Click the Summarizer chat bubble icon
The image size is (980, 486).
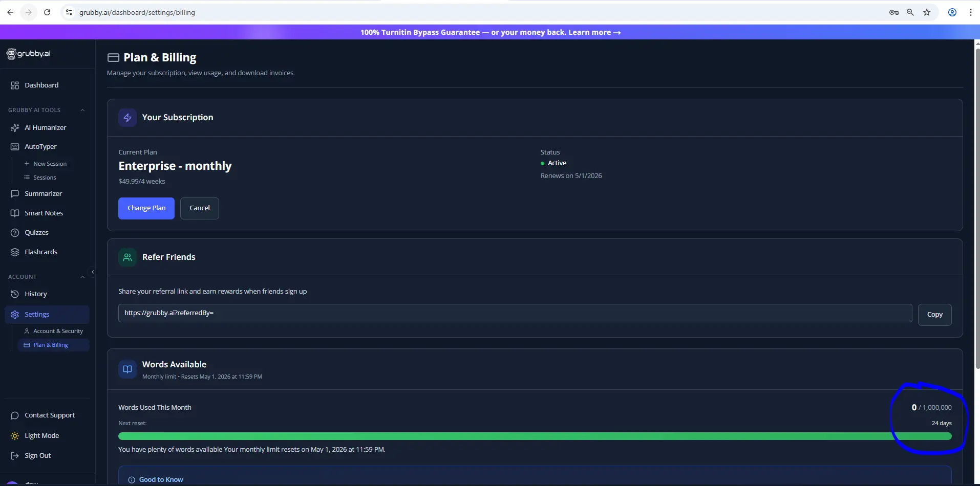coord(15,194)
